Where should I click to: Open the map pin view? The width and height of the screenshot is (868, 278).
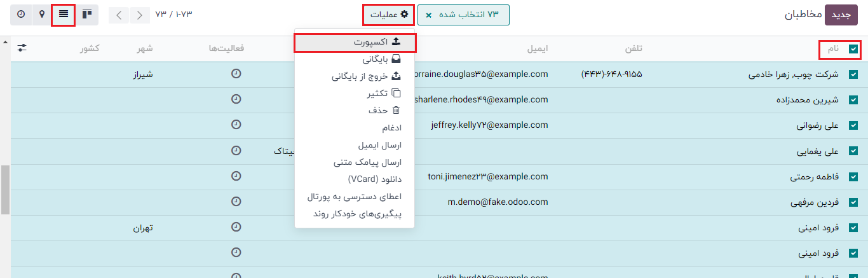coord(42,14)
